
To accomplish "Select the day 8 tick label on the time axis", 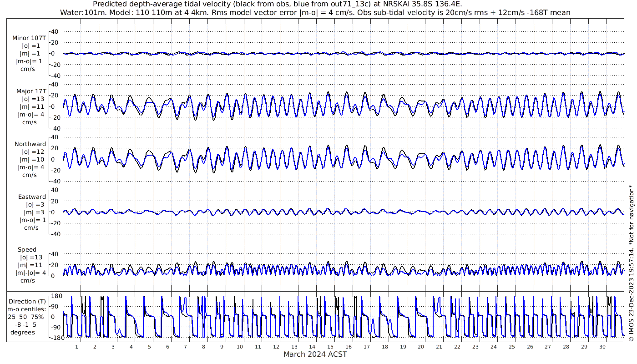I will click(x=203, y=347).
